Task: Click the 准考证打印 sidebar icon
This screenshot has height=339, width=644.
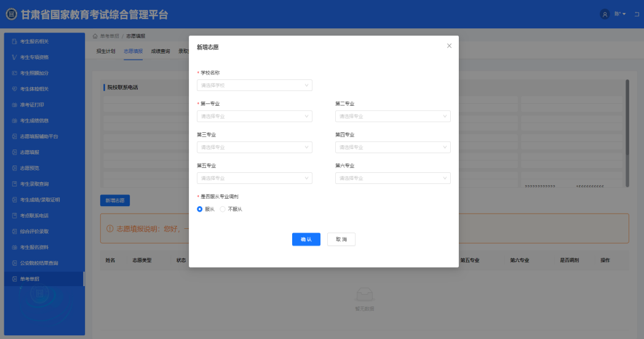Action: [x=14, y=105]
